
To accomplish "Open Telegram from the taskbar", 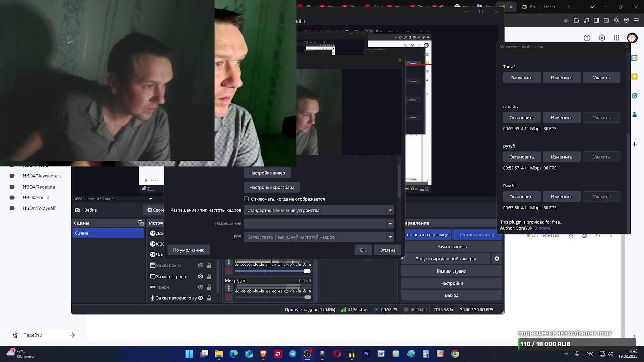I will 293,354.
